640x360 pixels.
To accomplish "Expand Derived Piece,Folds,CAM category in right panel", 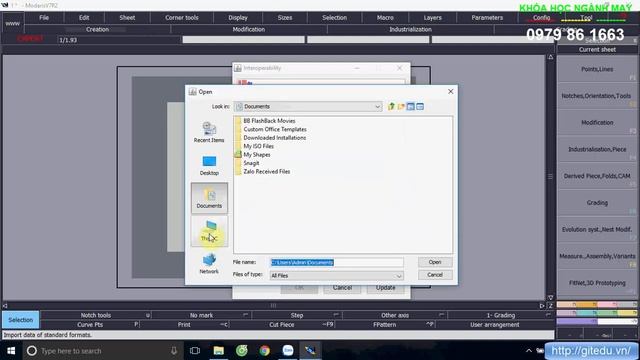I will pos(597,176).
